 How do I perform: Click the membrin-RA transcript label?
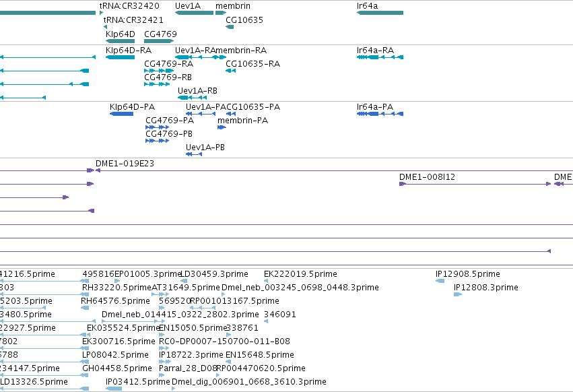click(241, 51)
